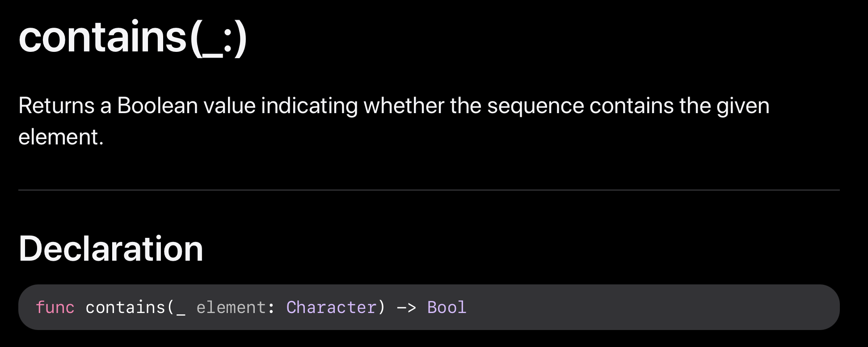The image size is (868, 347).
Task: Click the contains function name in code
Action: pyautogui.click(x=125, y=307)
